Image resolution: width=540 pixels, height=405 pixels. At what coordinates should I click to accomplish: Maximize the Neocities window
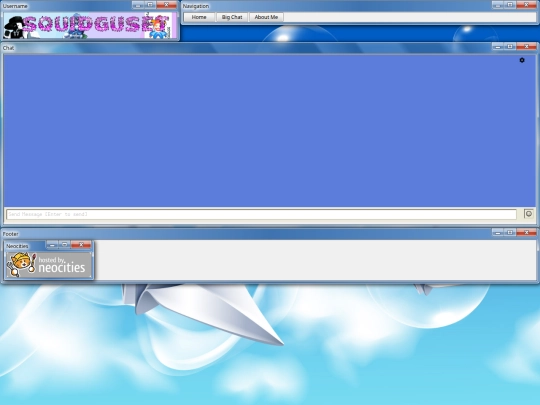coord(64,245)
